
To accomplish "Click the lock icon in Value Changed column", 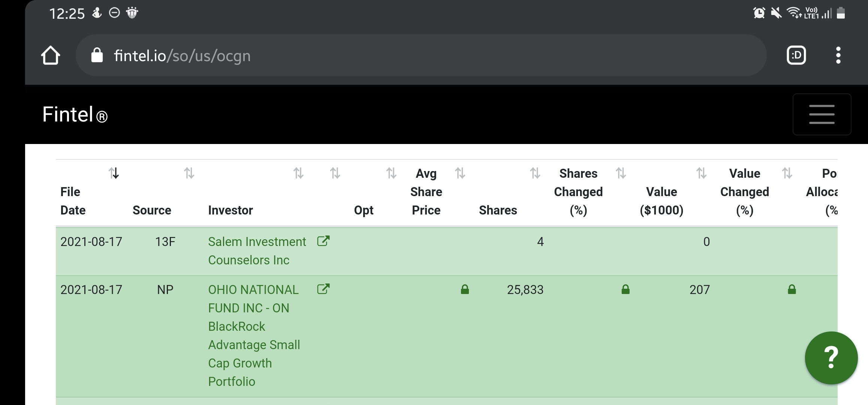I will click(792, 289).
